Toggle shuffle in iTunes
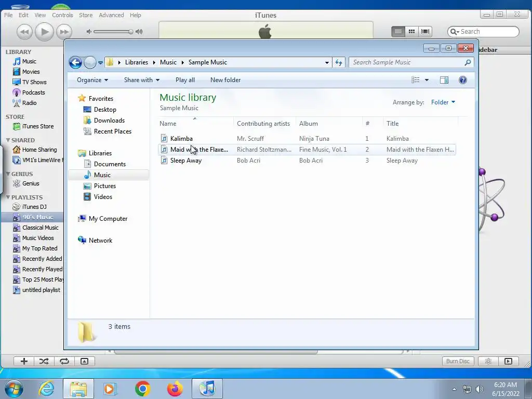The image size is (532, 399). [44, 362]
